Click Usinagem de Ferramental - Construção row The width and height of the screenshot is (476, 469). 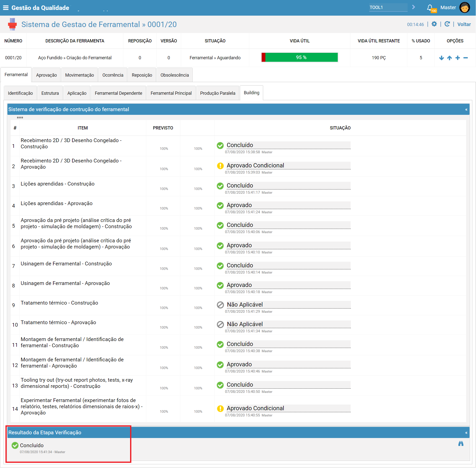[x=238, y=266]
